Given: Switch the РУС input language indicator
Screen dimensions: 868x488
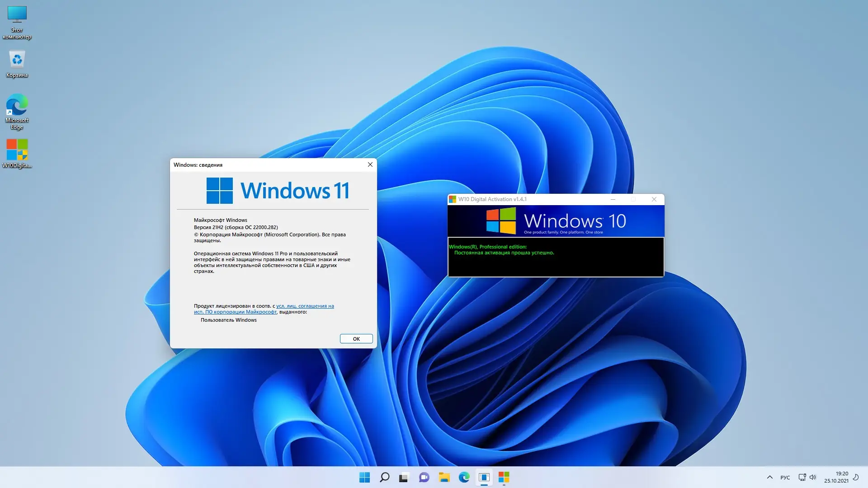Looking at the screenshot, I should click(785, 477).
